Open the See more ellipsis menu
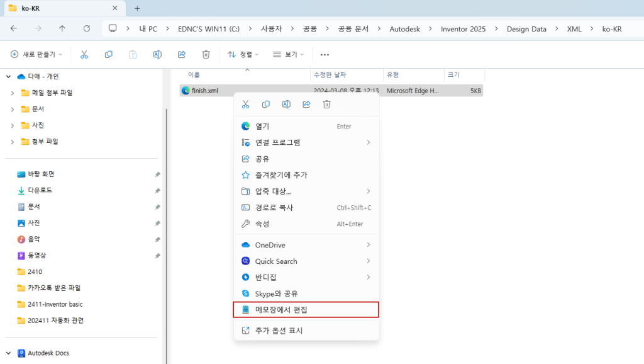This screenshot has height=364, width=644. pyautogui.click(x=325, y=54)
